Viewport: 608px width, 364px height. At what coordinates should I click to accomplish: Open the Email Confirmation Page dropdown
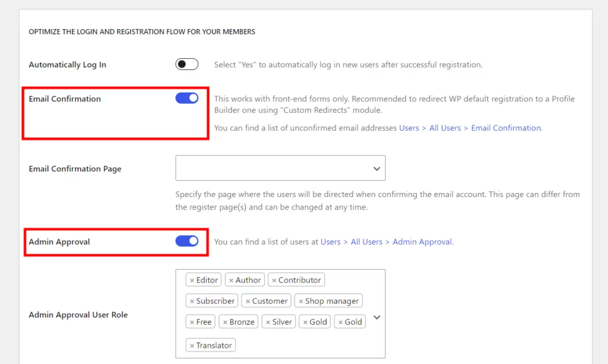pyautogui.click(x=280, y=168)
